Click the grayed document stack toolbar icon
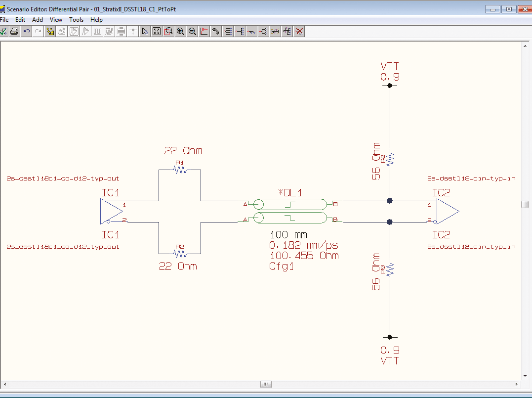This screenshot has height=398, width=532. point(62,32)
